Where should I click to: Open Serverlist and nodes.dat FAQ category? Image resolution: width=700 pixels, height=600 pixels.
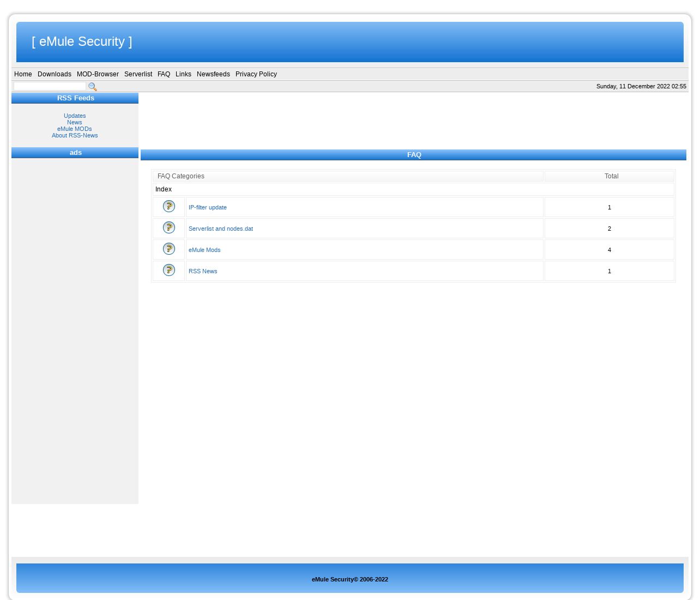click(x=221, y=229)
